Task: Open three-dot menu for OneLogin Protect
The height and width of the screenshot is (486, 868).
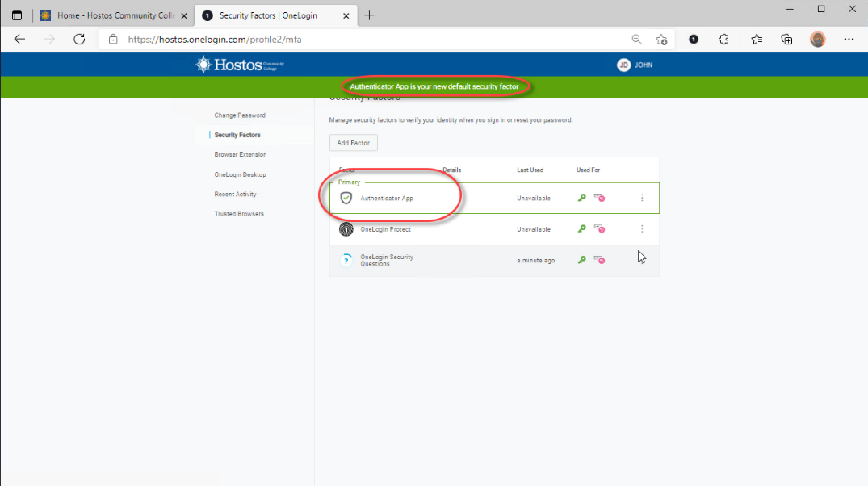Action: point(642,229)
